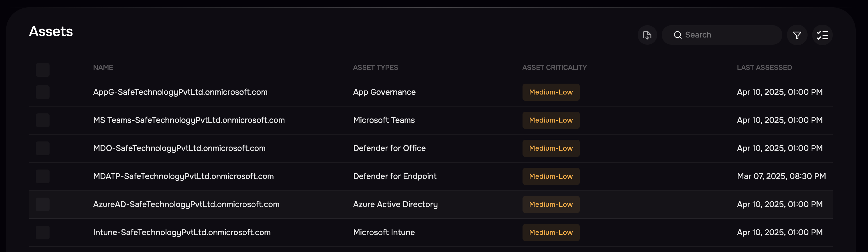Check the AzureAD-SafeTechnologyPvtLtd row checkbox
868x252 pixels.
pyautogui.click(x=43, y=204)
